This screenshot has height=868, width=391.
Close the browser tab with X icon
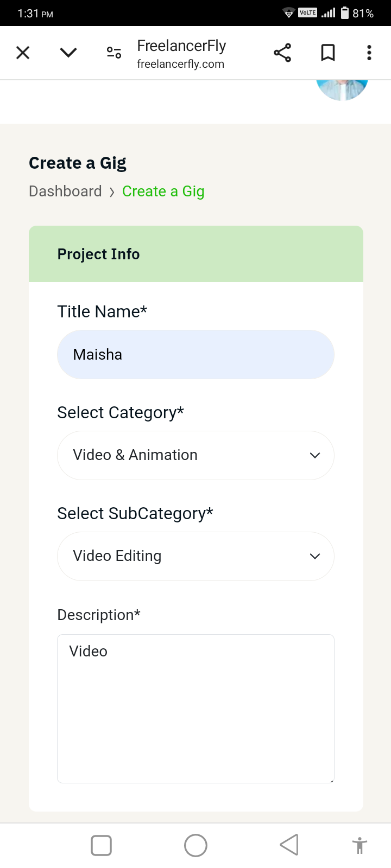coord(23,53)
